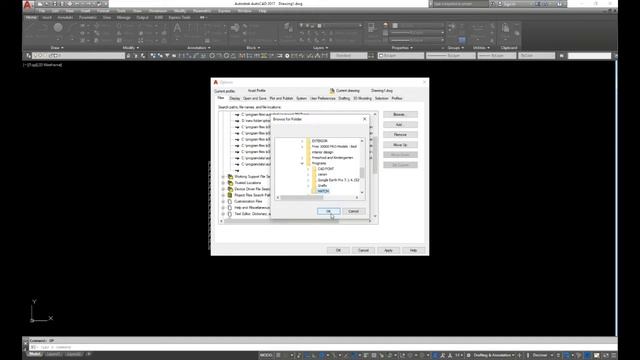Click the Move Up button
This screenshot has height=360, width=640.
pos(400,145)
